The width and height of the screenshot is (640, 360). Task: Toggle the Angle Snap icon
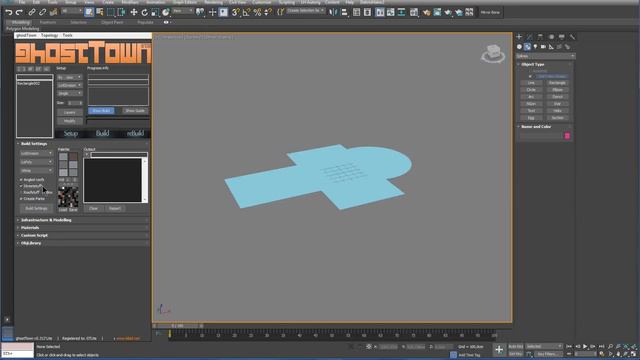point(247,12)
